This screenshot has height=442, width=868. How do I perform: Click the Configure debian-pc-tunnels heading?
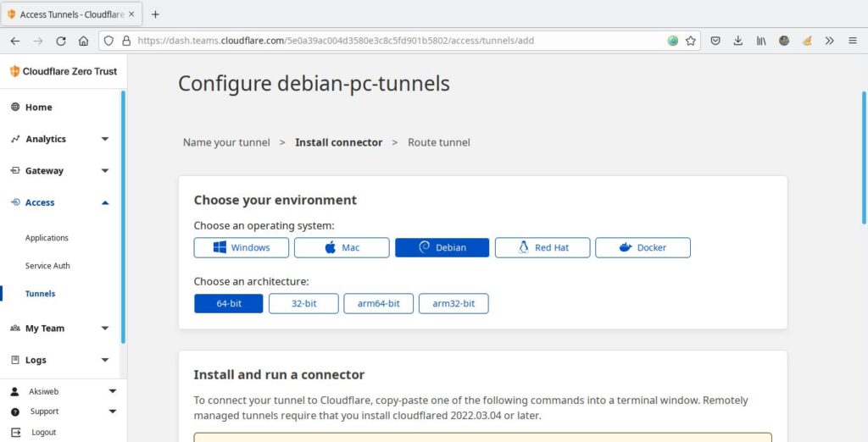[314, 84]
